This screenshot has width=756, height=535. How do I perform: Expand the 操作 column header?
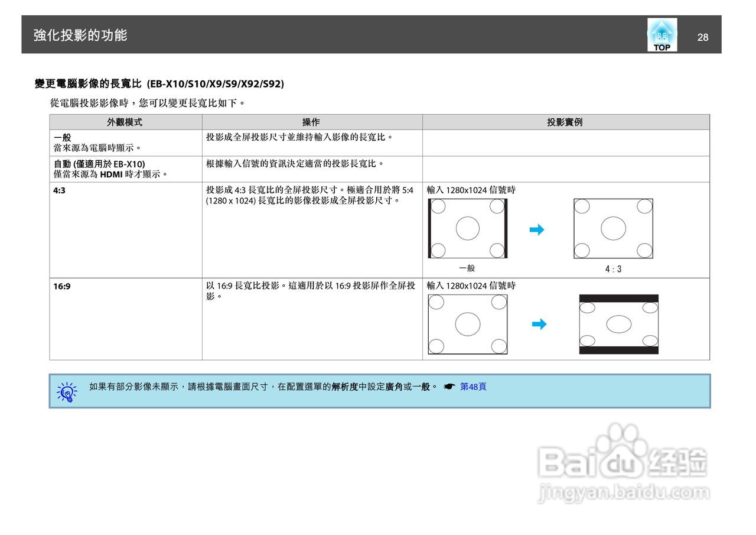click(x=312, y=122)
